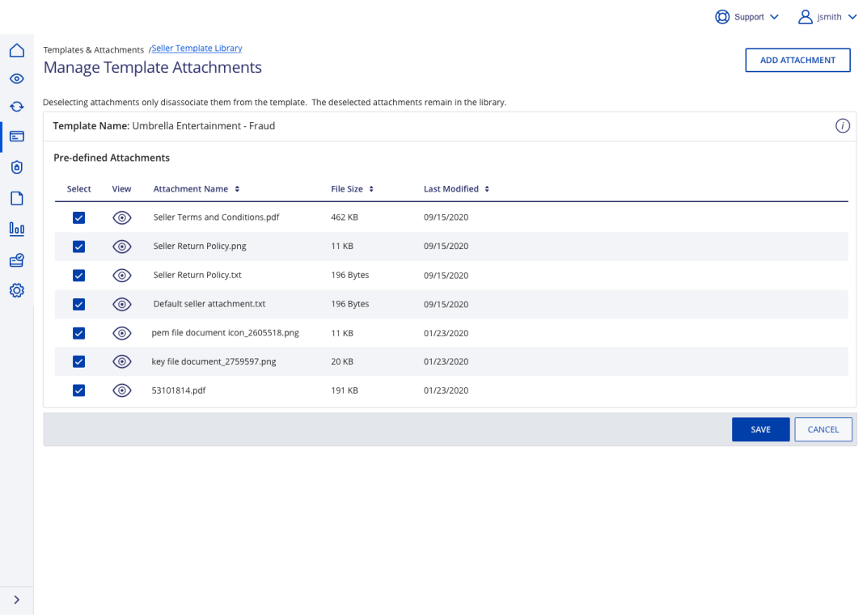
Task: Open the bar chart reports icon
Action: pos(16,229)
